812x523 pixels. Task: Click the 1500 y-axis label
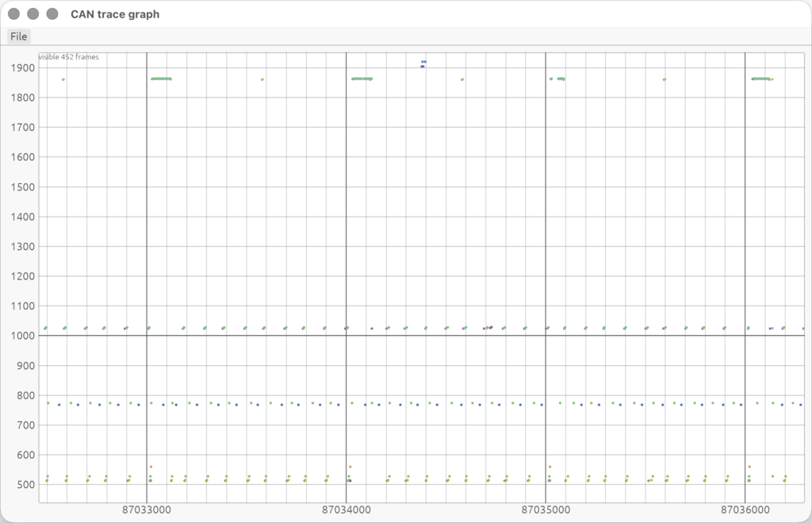click(x=23, y=187)
